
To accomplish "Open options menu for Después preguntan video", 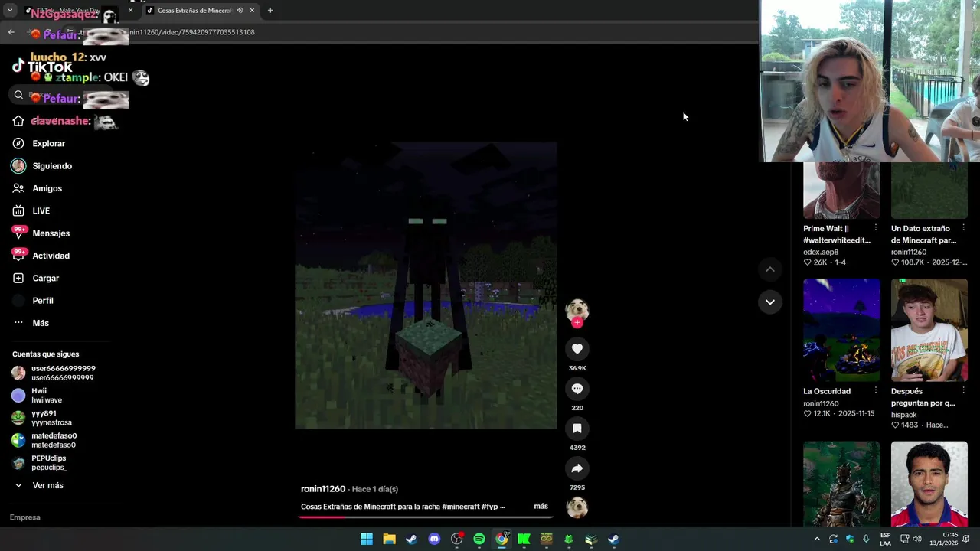I will click(963, 391).
